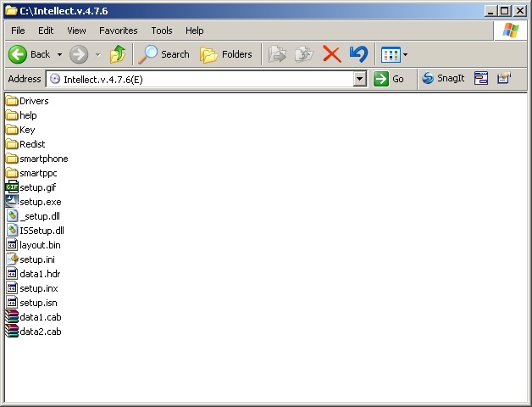Click the SnagIt window capture icon

tap(481, 79)
